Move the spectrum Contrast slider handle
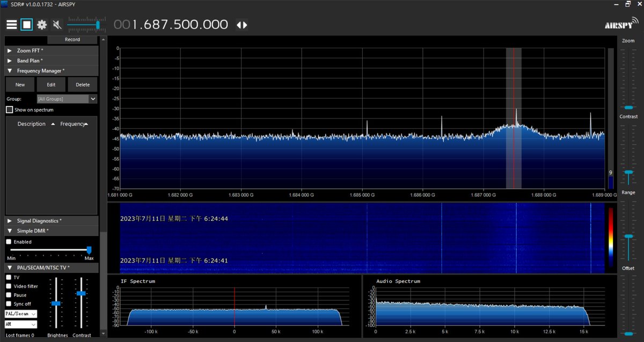The height and width of the screenshot is (342, 644). pos(628,172)
